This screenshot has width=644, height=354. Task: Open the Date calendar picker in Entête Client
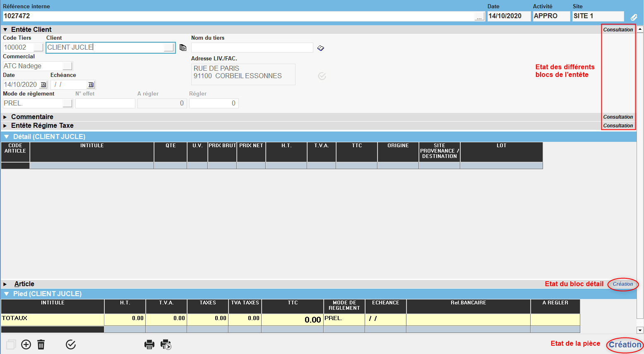pos(43,85)
